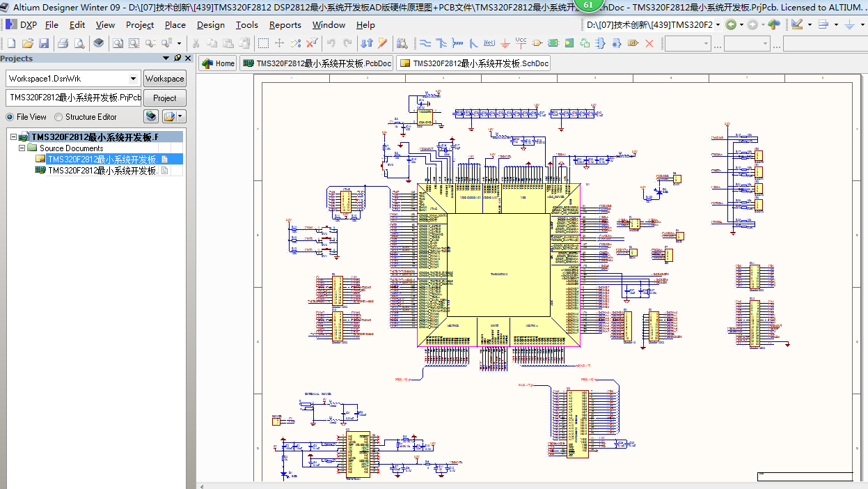Image resolution: width=868 pixels, height=489 pixels.
Task: Click the Workspace button
Action: pyautogui.click(x=165, y=79)
